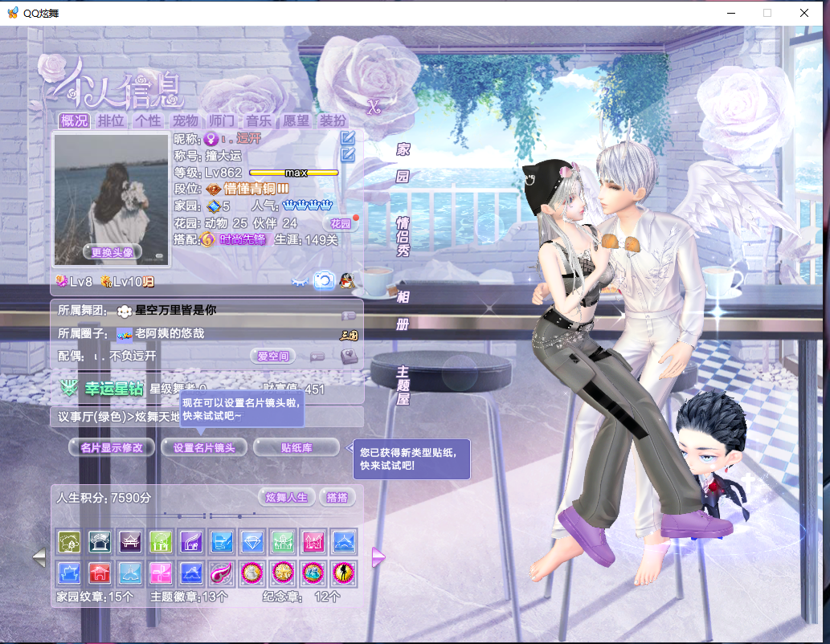Click the profile avatar photo
Image resolution: width=830 pixels, height=644 pixels.
point(112,199)
